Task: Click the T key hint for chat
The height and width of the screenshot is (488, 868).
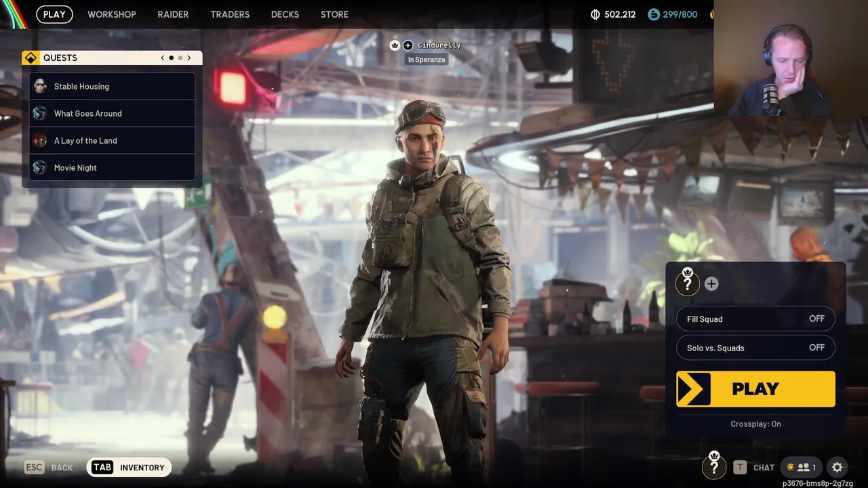Action: [x=740, y=467]
